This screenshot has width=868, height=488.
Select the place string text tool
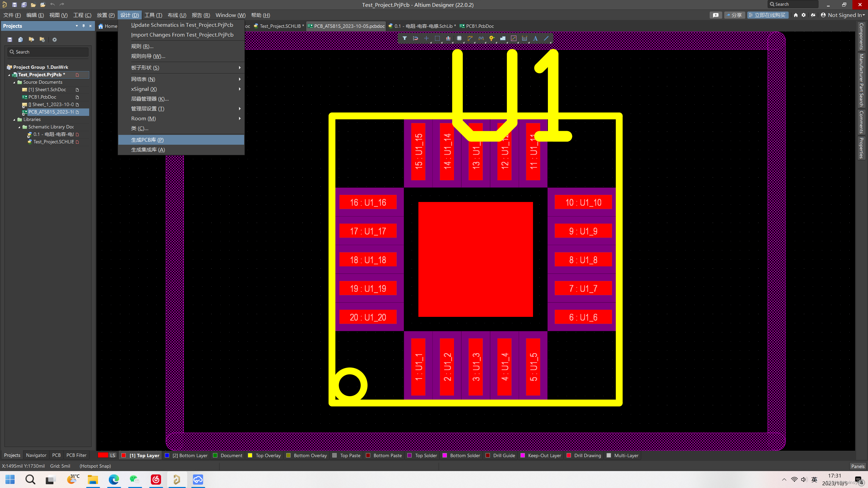(535, 38)
